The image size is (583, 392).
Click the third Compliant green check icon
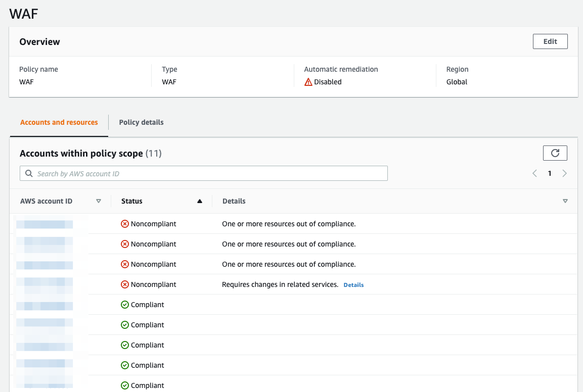coord(125,345)
